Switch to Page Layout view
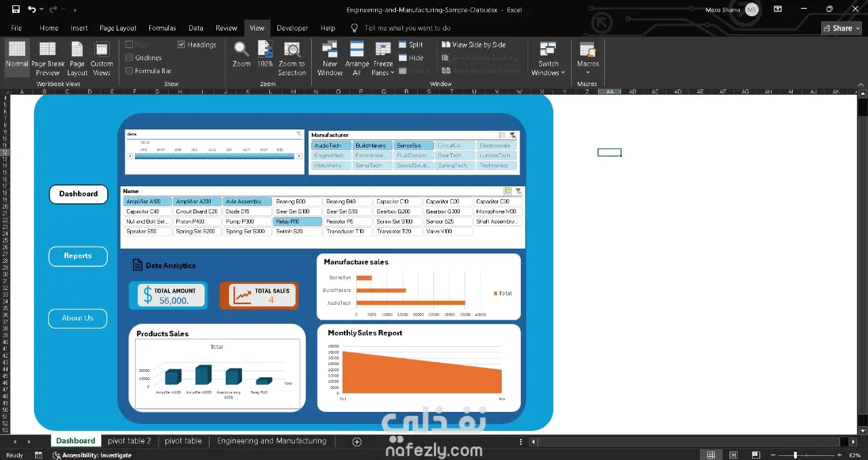Viewport: 868px width, 460px height. point(77,58)
